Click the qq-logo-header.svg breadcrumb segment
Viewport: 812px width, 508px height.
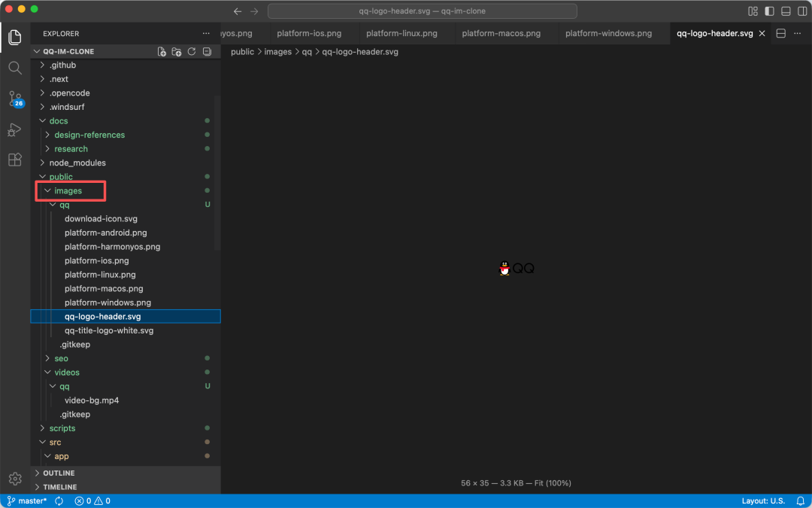point(360,52)
